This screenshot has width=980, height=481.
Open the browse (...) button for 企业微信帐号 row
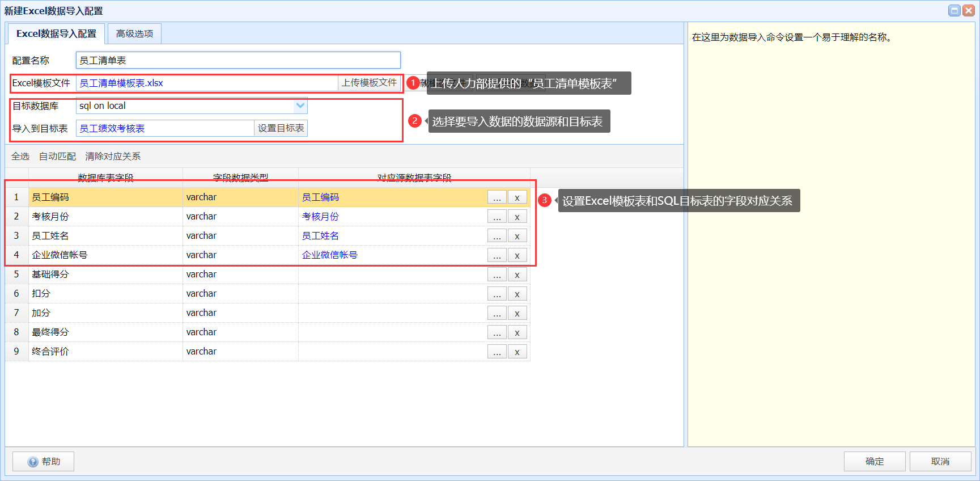[497, 255]
